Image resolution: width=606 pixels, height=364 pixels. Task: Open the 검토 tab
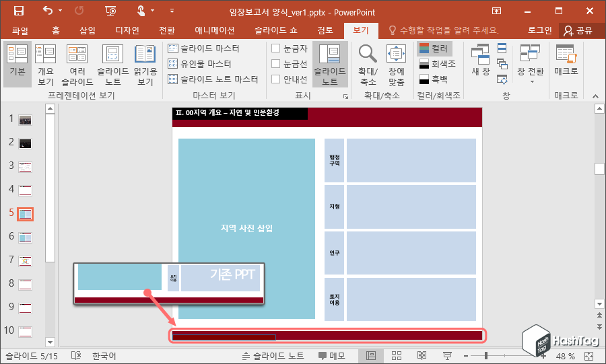pos(325,30)
